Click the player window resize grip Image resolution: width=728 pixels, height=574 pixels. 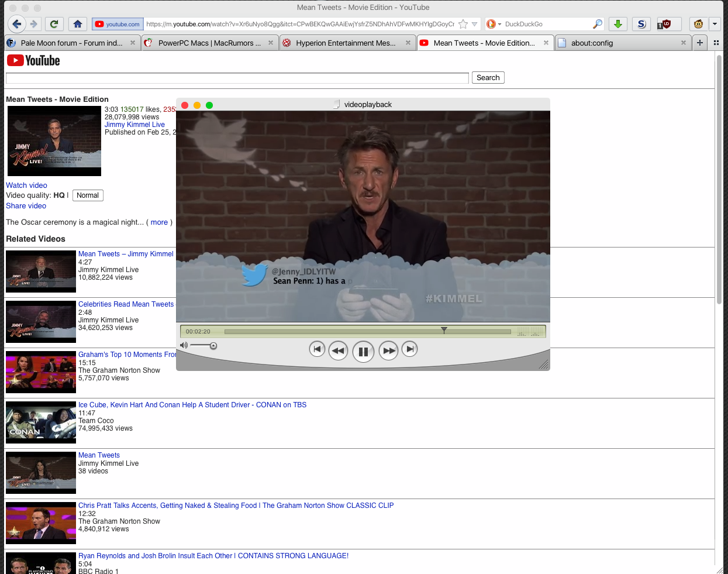point(544,365)
